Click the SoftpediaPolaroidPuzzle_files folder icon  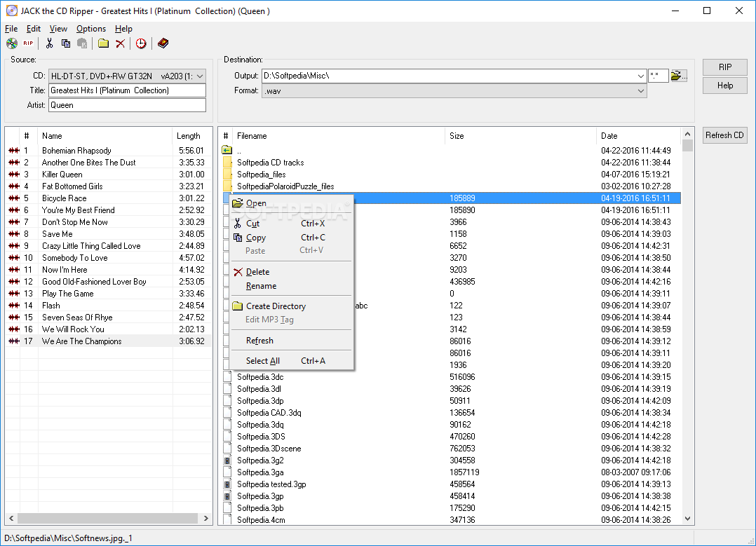pyautogui.click(x=227, y=186)
